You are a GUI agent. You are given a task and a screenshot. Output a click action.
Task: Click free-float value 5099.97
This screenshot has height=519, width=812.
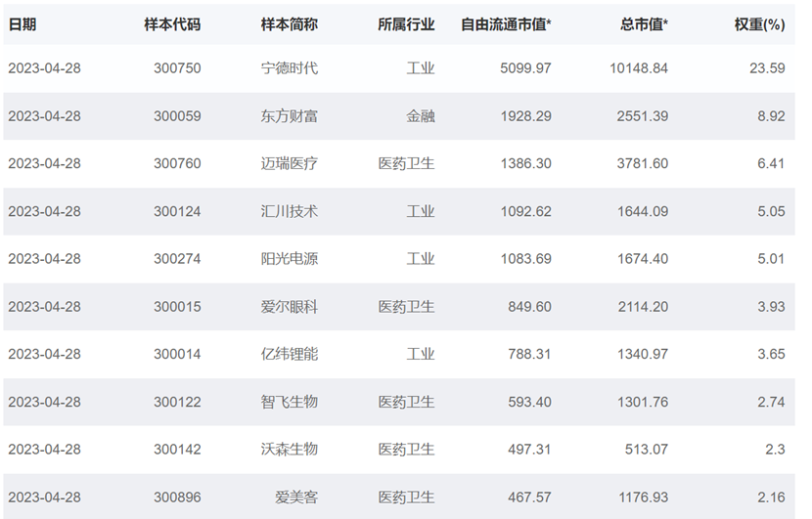(525, 68)
